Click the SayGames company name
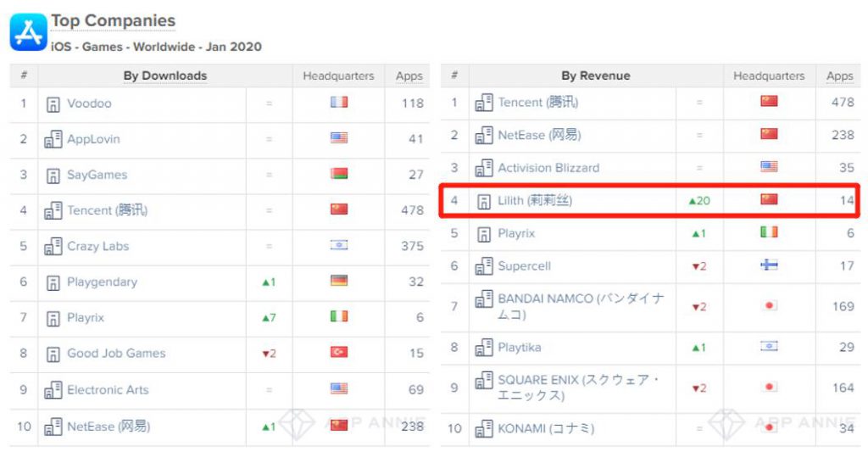This screenshot has width=868, height=452. 97,175
